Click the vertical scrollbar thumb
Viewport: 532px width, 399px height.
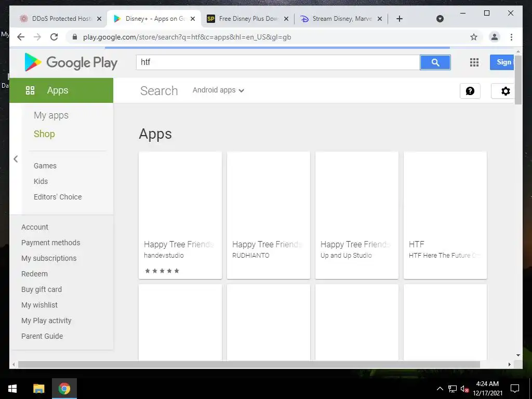pyautogui.click(x=518, y=79)
